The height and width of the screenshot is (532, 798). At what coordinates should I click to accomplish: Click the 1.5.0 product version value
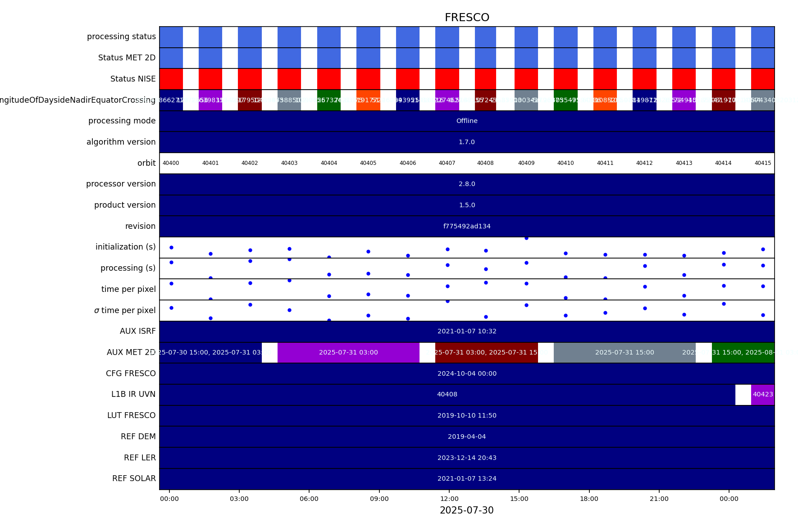pyautogui.click(x=466, y=205)
